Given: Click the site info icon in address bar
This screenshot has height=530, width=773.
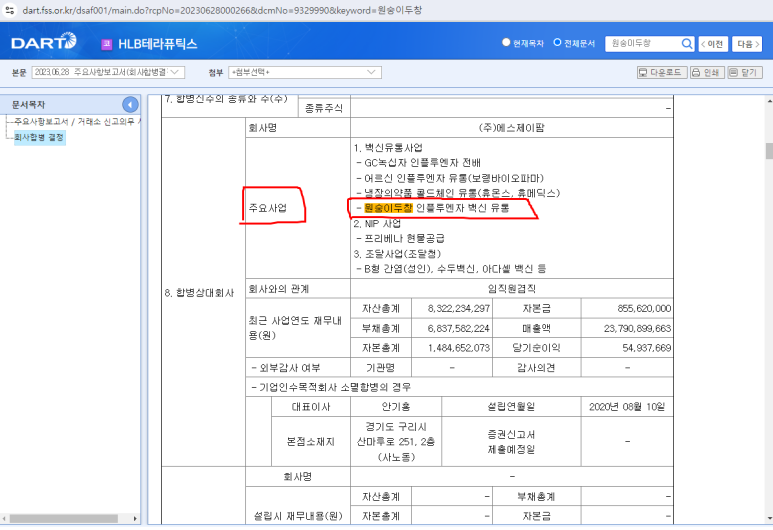Looking at the screenshot, I should tap(9, 9).
